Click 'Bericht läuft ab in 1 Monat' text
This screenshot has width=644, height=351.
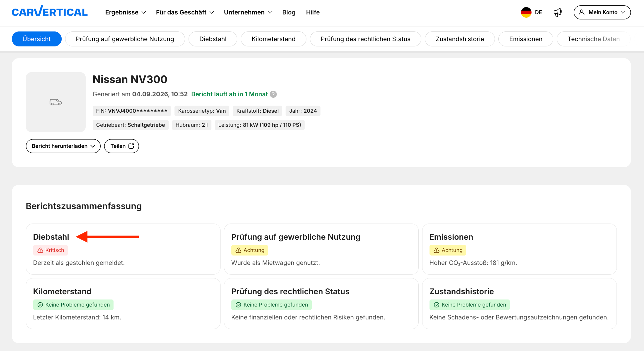(229, 94)
